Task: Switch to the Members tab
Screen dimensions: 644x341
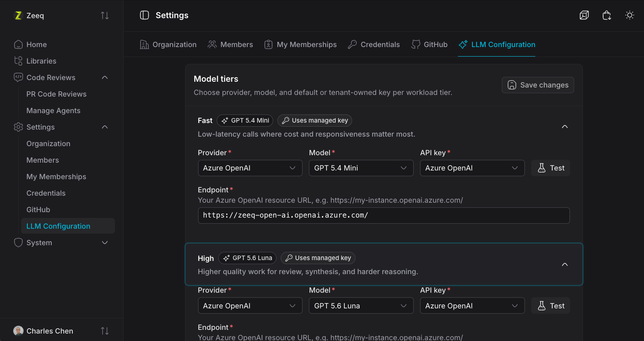Action: click(x=230, y=45)
